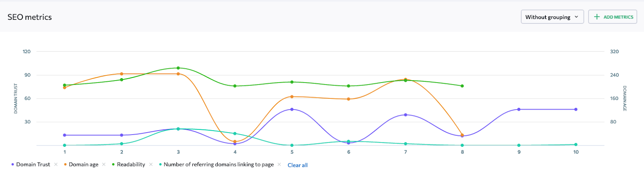Remove Domain Trust metric with its x icon
Viewport: 644px width, 181px height.
[x=56, y=164]
